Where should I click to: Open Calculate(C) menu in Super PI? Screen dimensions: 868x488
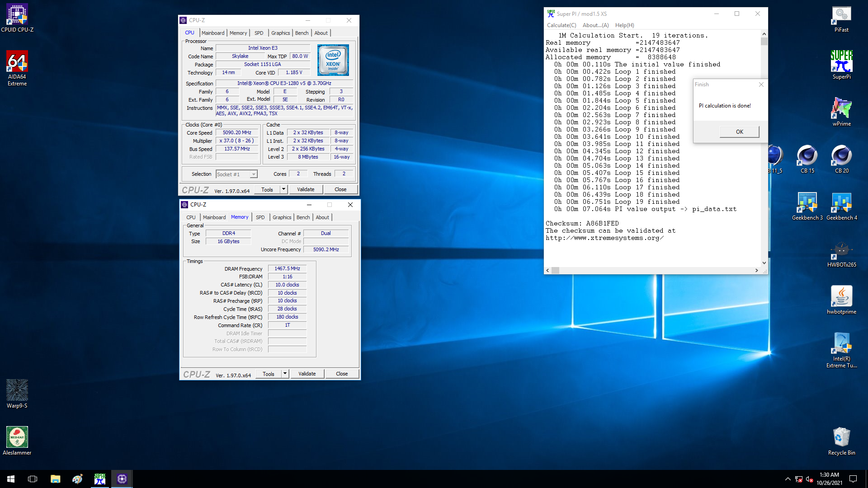[x=561, y=25]
